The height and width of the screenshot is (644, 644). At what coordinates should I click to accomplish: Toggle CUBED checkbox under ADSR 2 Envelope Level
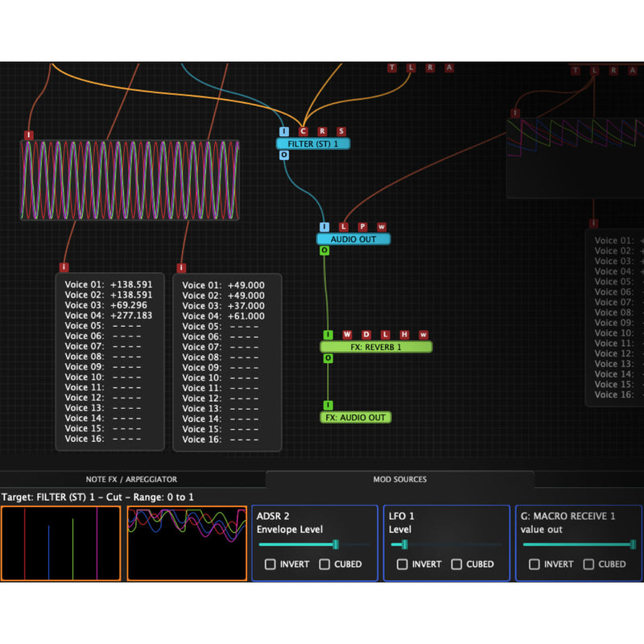[325, 564]
